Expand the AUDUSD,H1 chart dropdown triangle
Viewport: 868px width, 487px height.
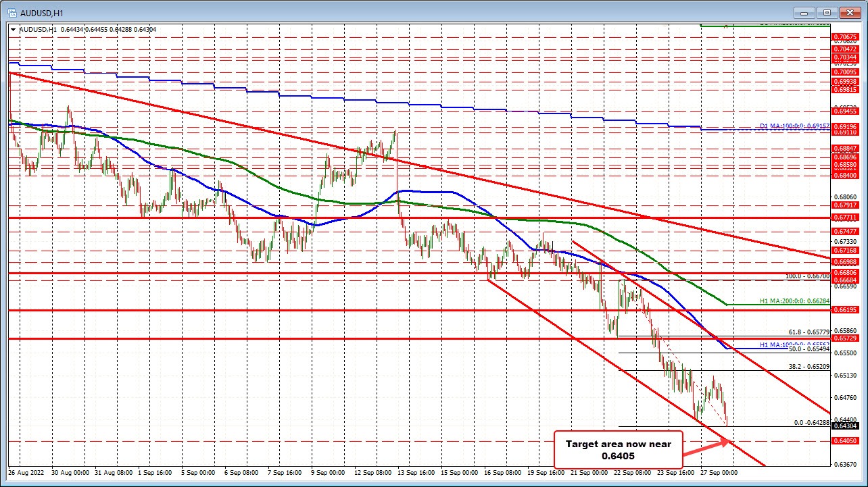point(13,29)
